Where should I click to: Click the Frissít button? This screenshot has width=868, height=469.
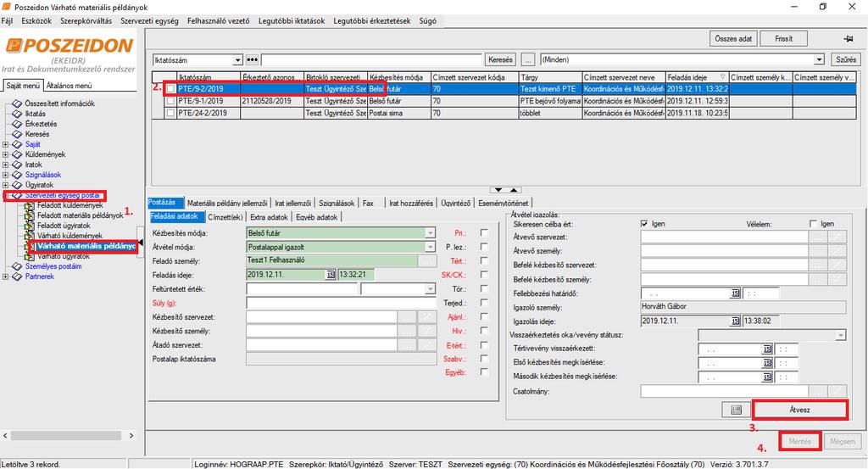(x=783, y=39)
